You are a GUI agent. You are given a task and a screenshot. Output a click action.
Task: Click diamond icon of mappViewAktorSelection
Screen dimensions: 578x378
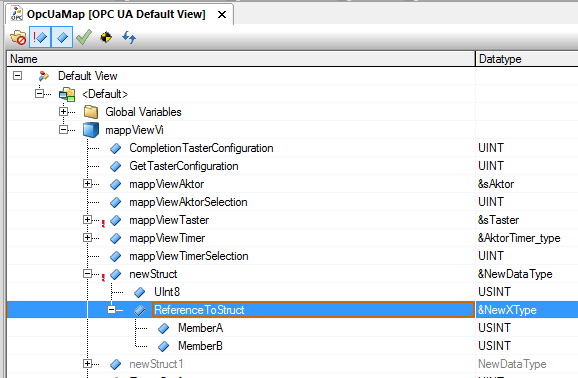(115, 202)
